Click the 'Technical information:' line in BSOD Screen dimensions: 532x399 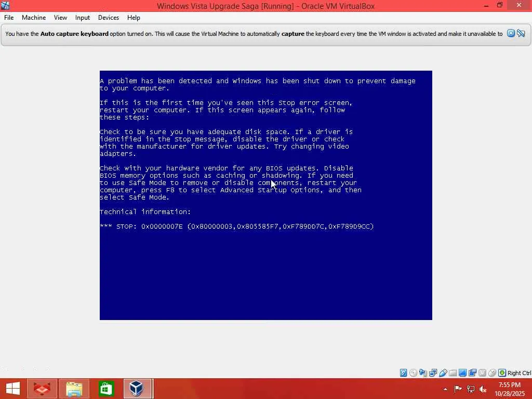[x=145, y=212]
